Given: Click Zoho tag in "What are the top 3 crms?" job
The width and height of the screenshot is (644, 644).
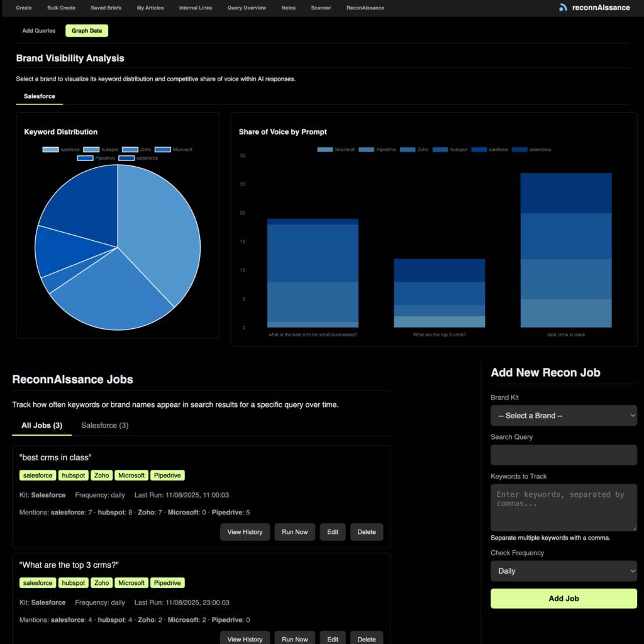Looking at the screenshot, I should [x=101, y=583].
